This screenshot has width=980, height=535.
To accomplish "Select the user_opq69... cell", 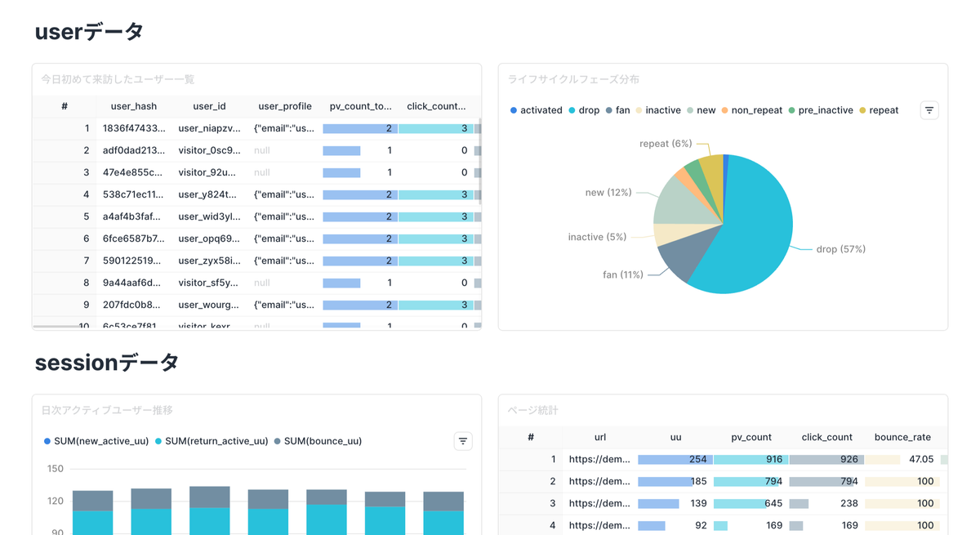I will pos(209,239).
